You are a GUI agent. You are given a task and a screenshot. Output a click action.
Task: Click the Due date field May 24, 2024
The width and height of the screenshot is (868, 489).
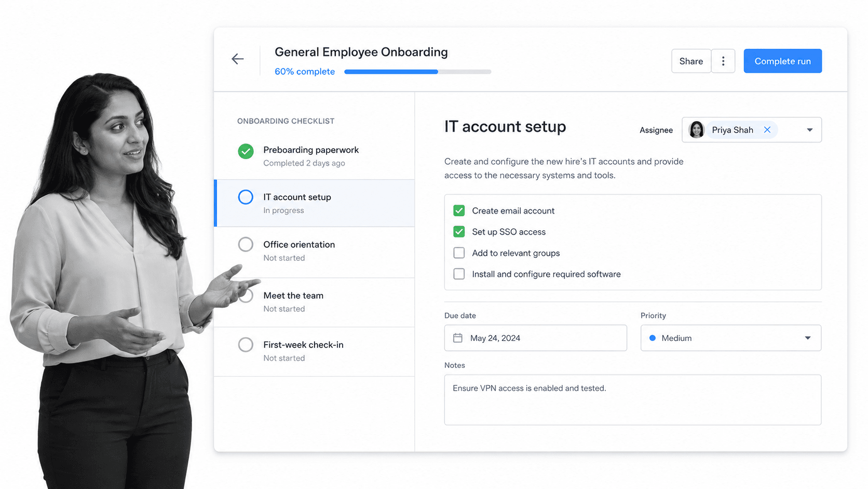click(x=535, y=338)
